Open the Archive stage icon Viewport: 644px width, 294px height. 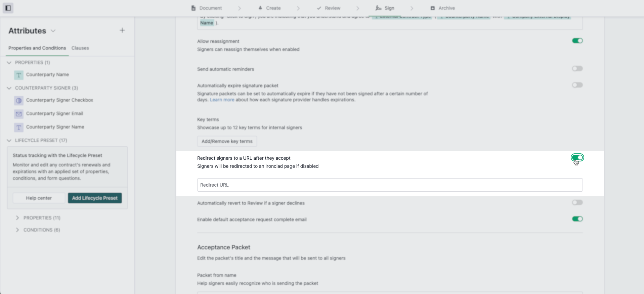tap(433, 8)
